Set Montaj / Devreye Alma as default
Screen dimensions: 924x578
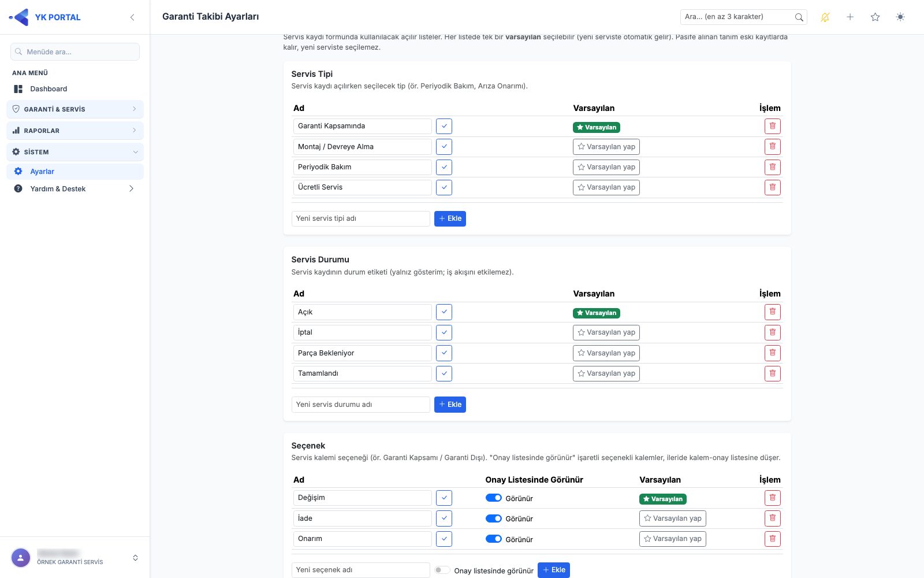pos(606,147)
